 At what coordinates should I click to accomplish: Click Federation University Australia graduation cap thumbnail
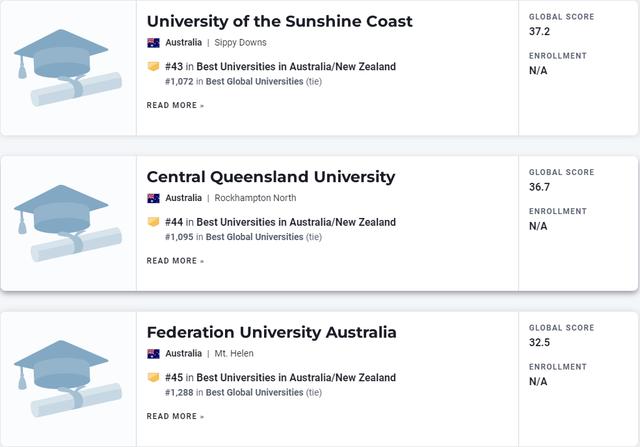pyautogui.click(x=68, y=377)
